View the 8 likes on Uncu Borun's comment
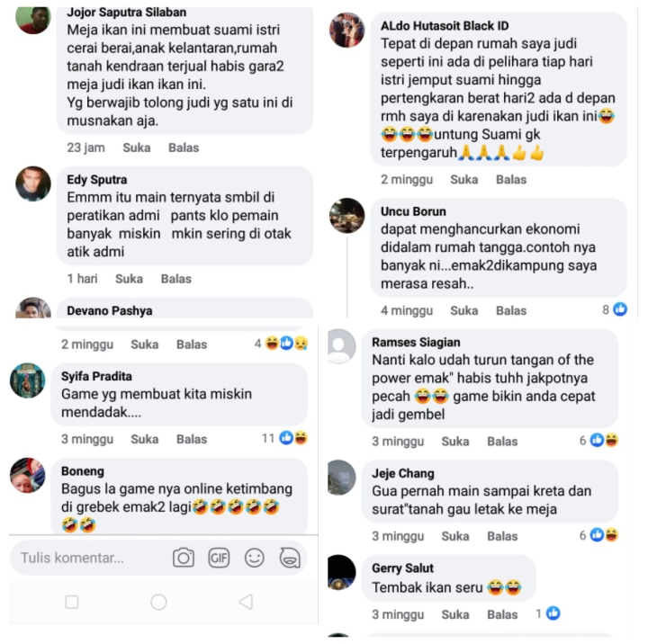Screen dimensions: 648x644 tap(615, 309)
